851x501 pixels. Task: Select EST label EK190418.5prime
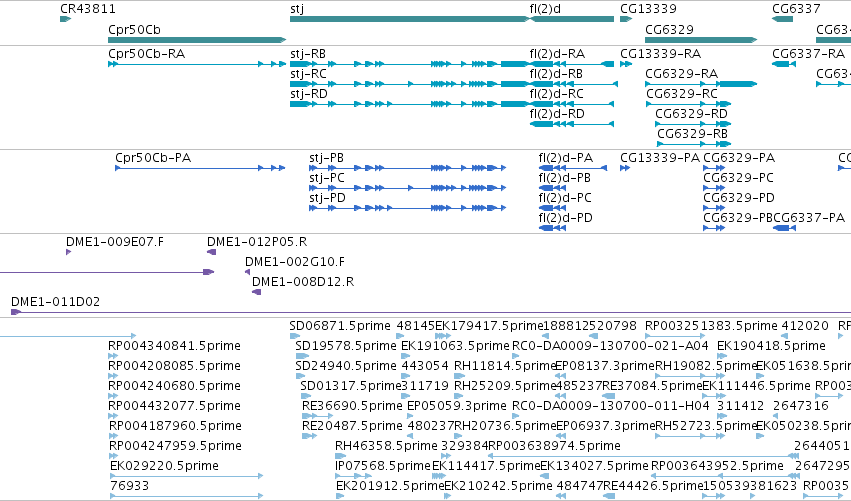click(x=771, y=346)
